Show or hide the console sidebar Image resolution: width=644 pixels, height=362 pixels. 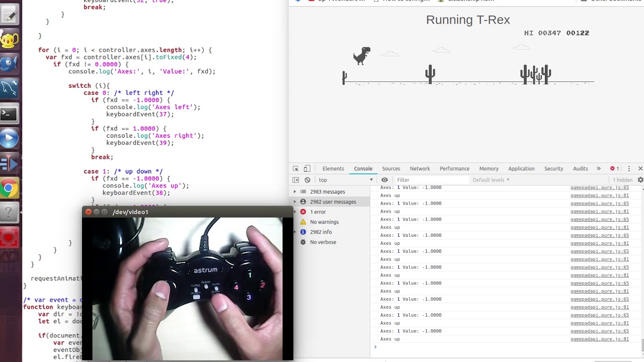point(296,180)
